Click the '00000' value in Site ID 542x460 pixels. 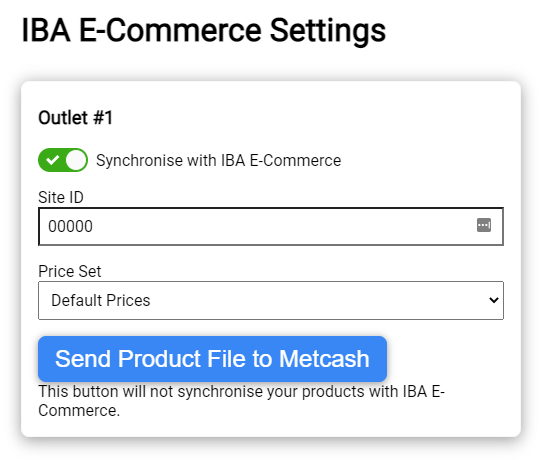pyautogui.click(x=71, y=226)
